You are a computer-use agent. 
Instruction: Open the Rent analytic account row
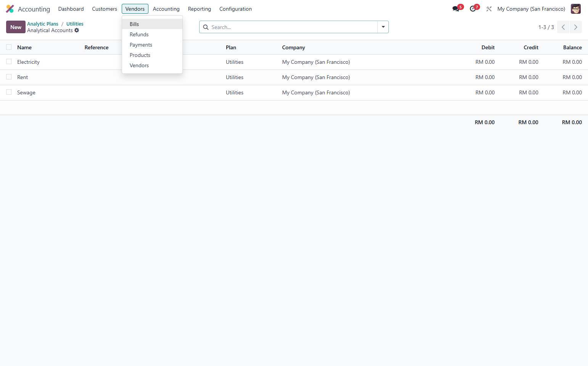tap(294, 77)
